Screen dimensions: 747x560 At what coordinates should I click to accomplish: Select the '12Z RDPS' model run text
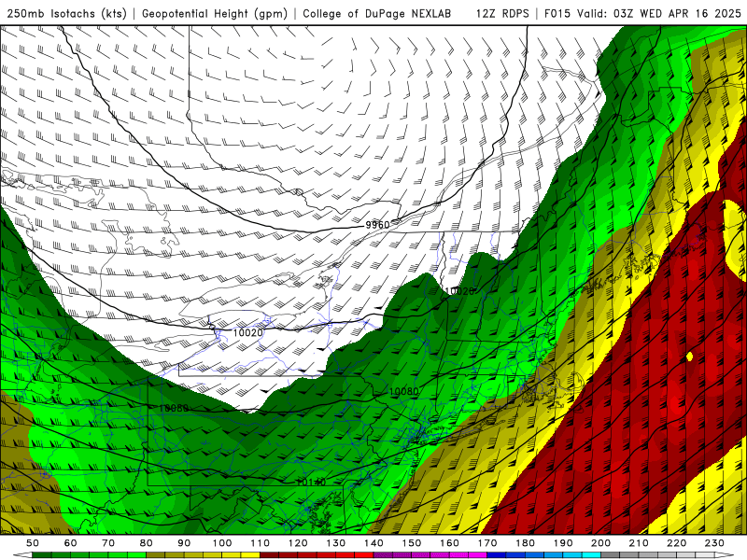[502, 13]
